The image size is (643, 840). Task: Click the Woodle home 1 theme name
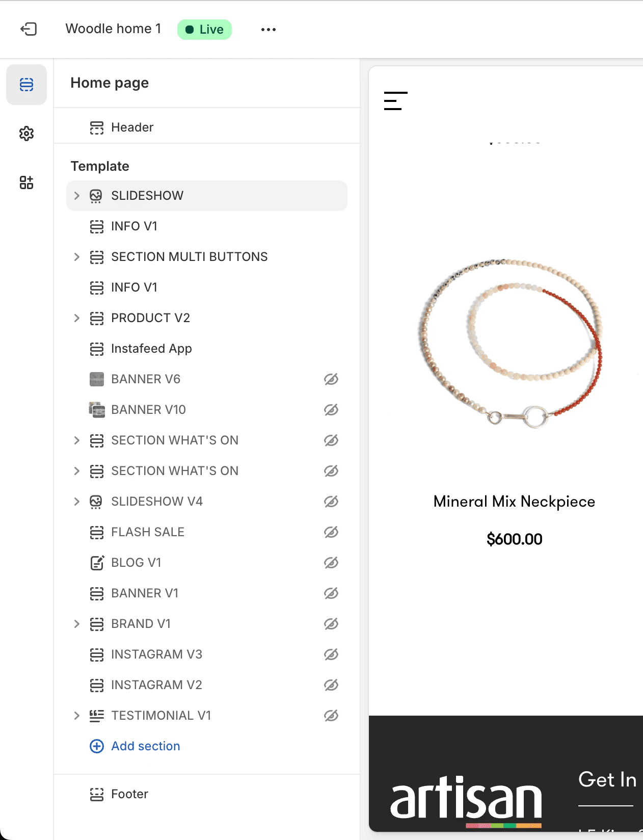pos(114,29)
